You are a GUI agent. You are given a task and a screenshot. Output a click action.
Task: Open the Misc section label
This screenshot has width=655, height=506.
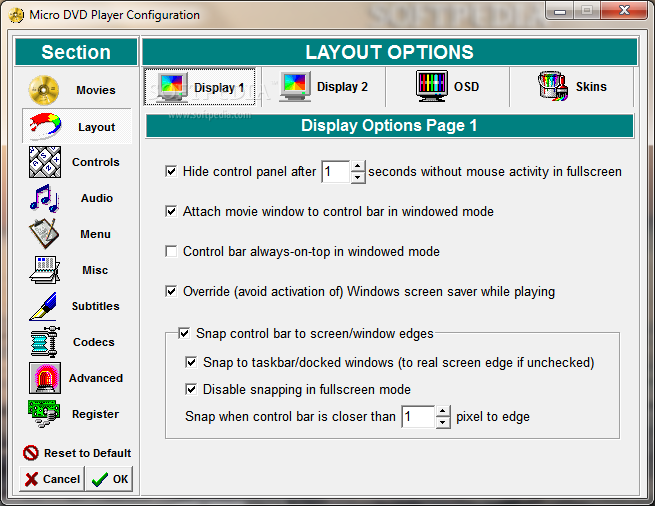click(95, 270)
